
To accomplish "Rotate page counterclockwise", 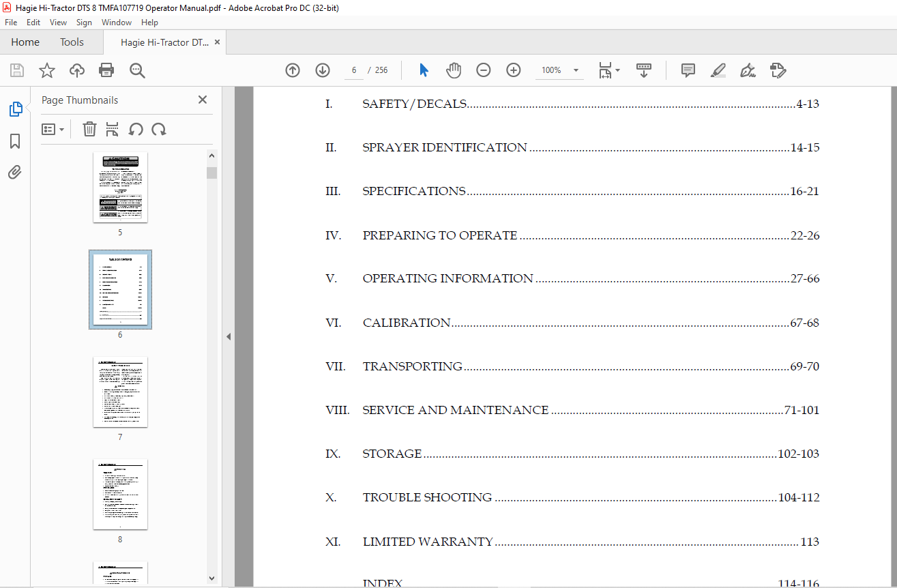I will point(136,129).
